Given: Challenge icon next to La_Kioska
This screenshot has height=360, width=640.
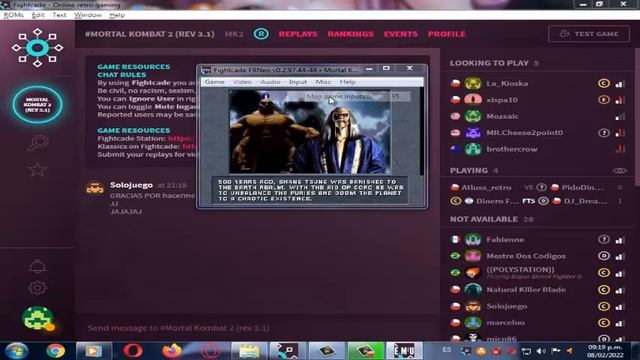Looking at the screenshot, I should [604, 83].
